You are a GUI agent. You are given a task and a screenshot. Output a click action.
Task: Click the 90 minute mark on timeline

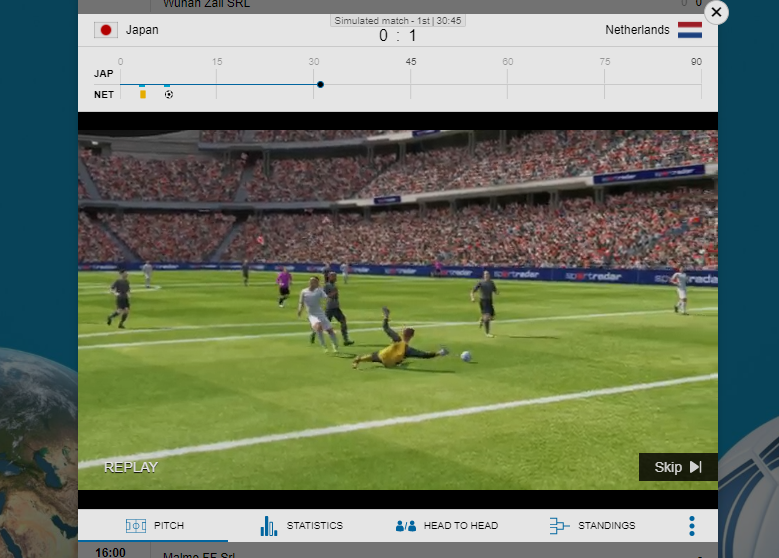coord(696,62)
